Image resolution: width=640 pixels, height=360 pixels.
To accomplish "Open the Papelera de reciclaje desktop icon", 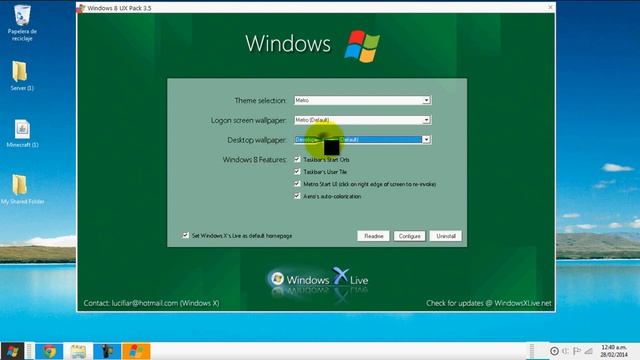I will pos(22,22).
